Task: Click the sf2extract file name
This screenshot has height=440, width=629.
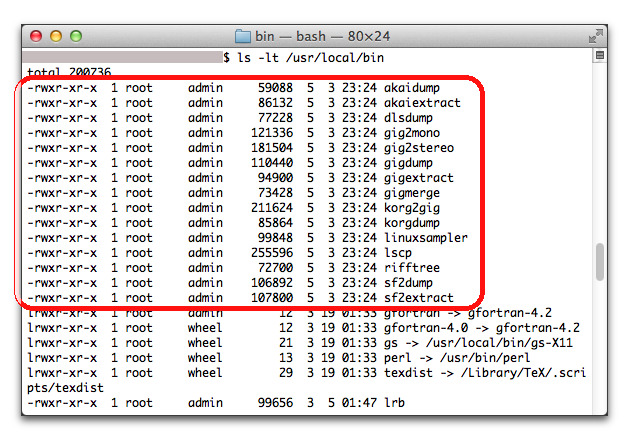Action: click(x=420, y=298)
